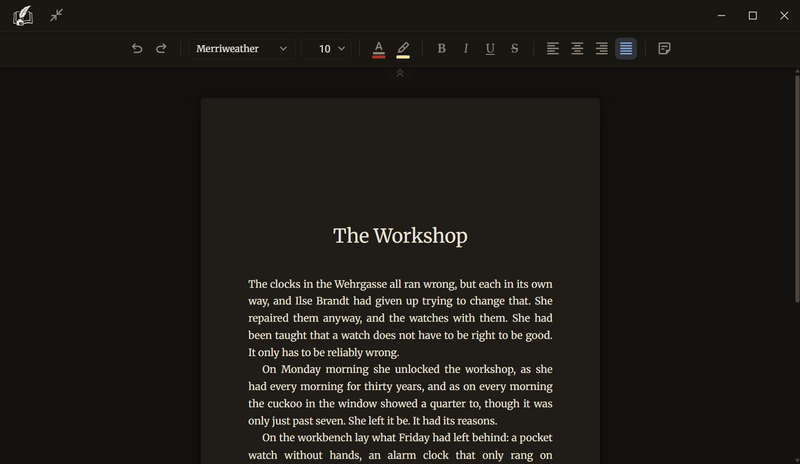800x464 pixels.
Task: Click the word cuckoo in the second paragraph
Action: [285, 403]
